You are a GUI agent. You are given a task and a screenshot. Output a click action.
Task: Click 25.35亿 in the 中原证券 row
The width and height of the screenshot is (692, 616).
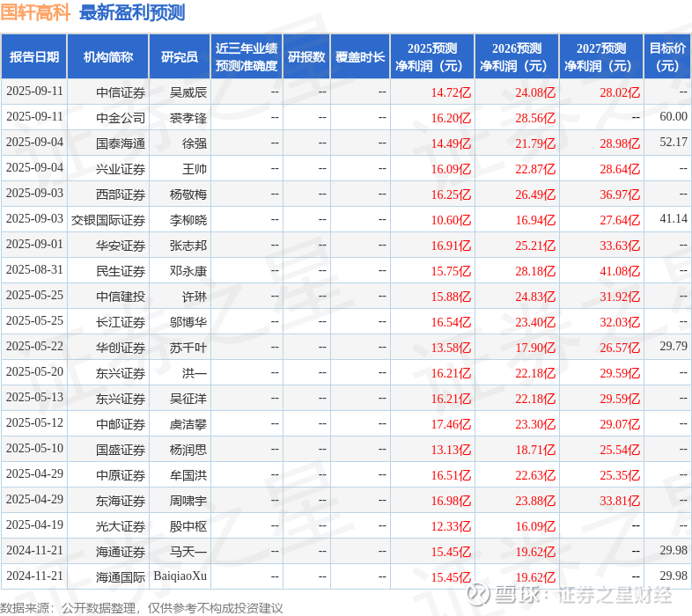pos(620,476)
